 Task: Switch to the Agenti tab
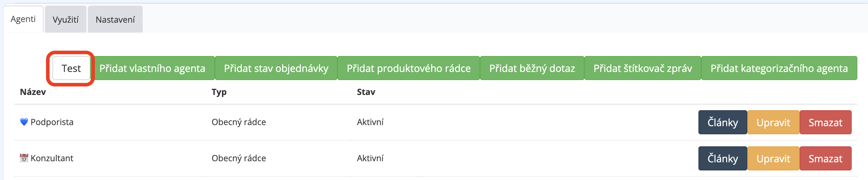point(23,19)
